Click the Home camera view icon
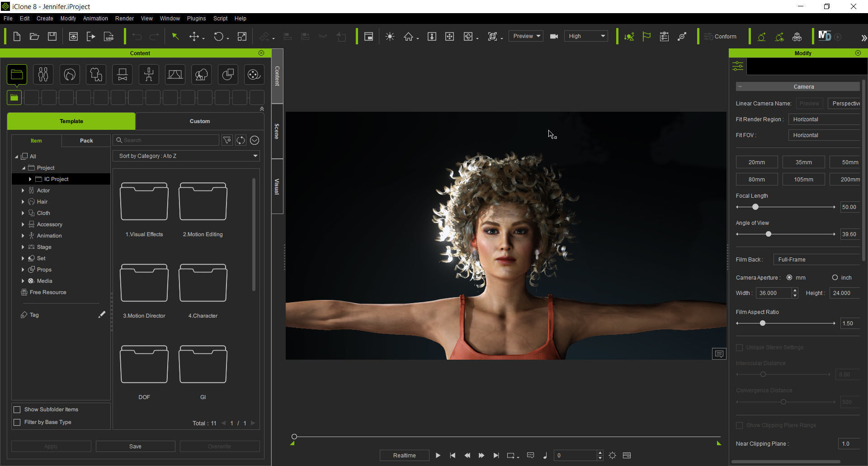Image resolution: width=868 pixels, height=466 pixels. [408, 37]
